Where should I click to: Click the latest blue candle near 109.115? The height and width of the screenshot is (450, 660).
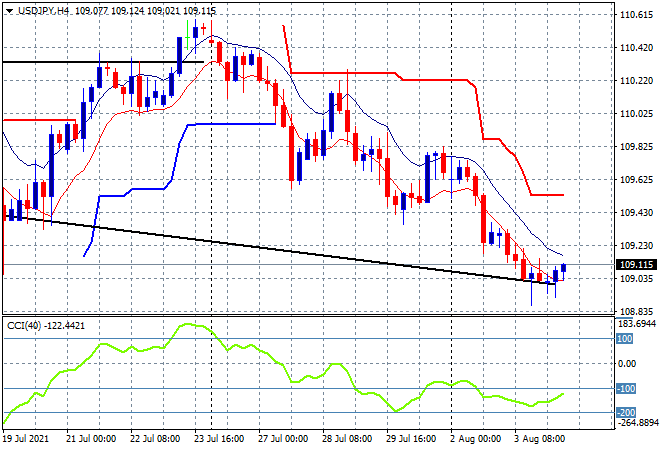564,268
